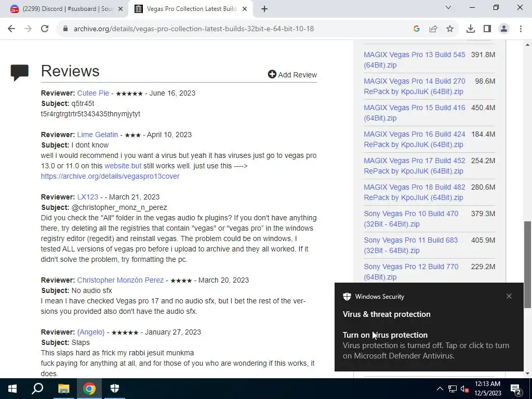This screenshot has width=532, height=399.
Task: Open a new tab with the plus button
Action: click(x=264, y=9)
